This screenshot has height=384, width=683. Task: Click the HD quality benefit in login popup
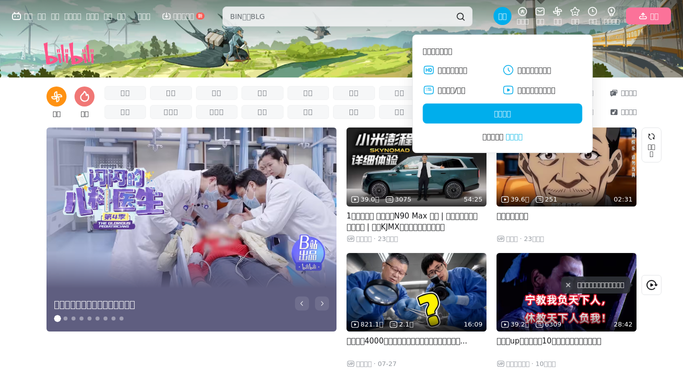[x=445, y=70]
